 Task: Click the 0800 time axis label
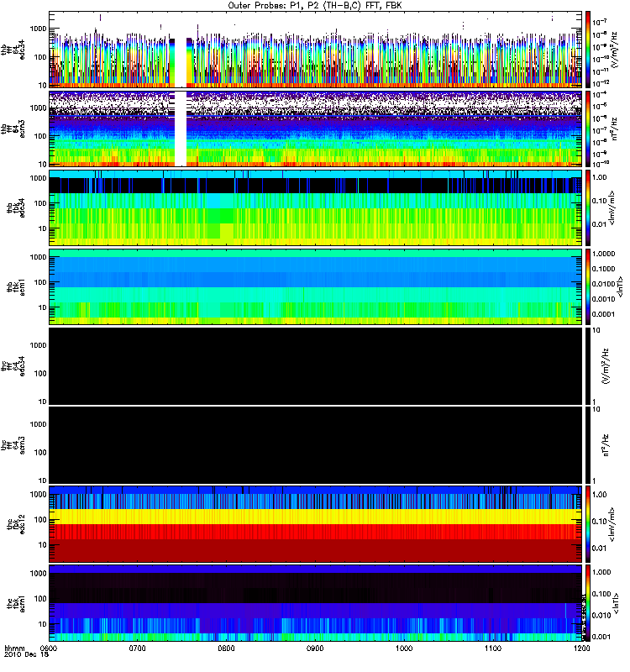[226, 648]
